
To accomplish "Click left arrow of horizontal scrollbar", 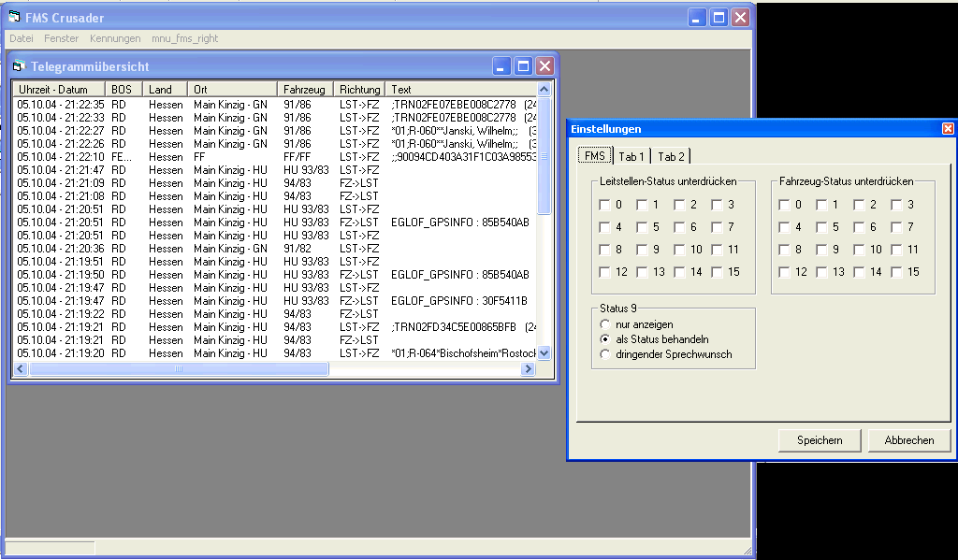I will 21,369.
